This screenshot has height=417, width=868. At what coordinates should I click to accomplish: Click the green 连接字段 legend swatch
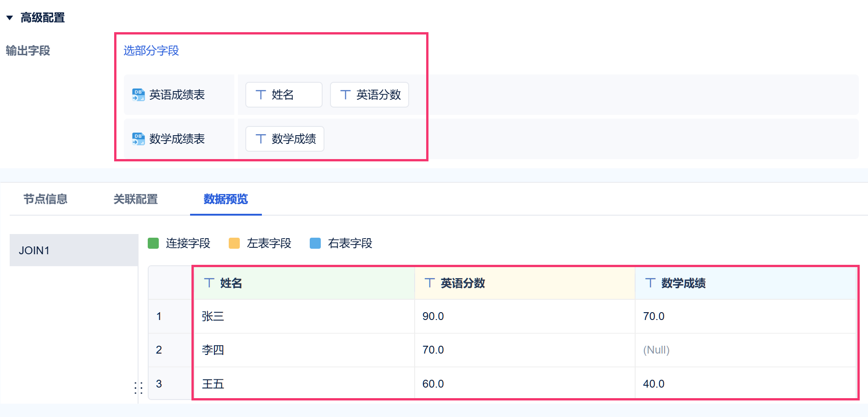click(153, 243)
